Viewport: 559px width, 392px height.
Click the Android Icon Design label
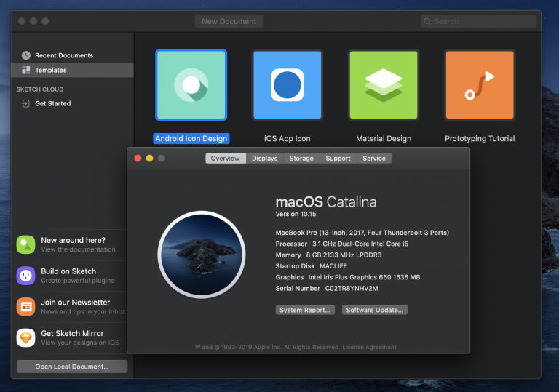[191, 139]
